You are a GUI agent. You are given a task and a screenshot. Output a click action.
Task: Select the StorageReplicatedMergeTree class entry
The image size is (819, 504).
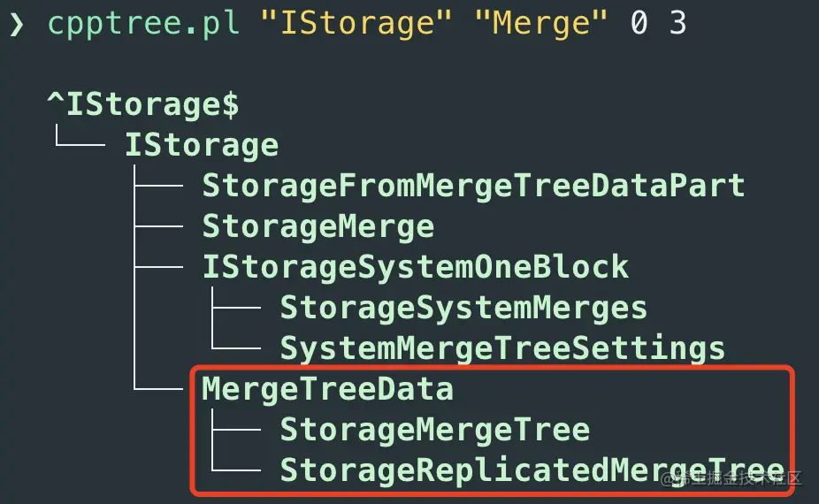click(x=532, y=470)
